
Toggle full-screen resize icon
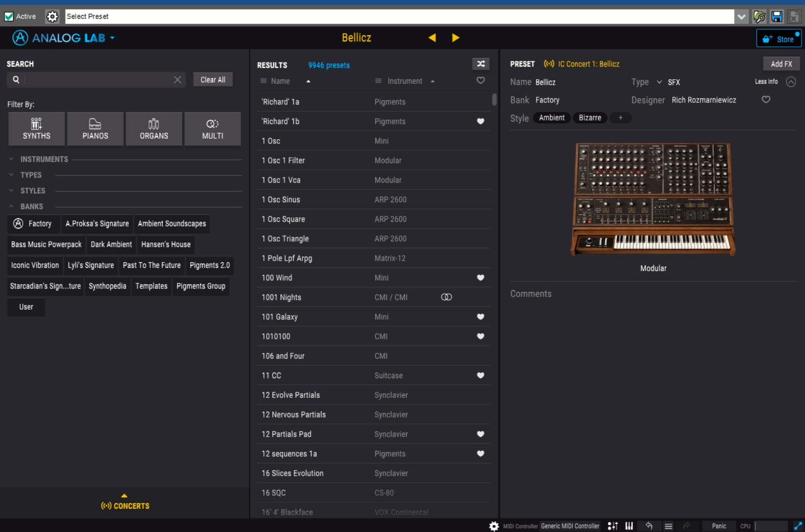point(798,526)
